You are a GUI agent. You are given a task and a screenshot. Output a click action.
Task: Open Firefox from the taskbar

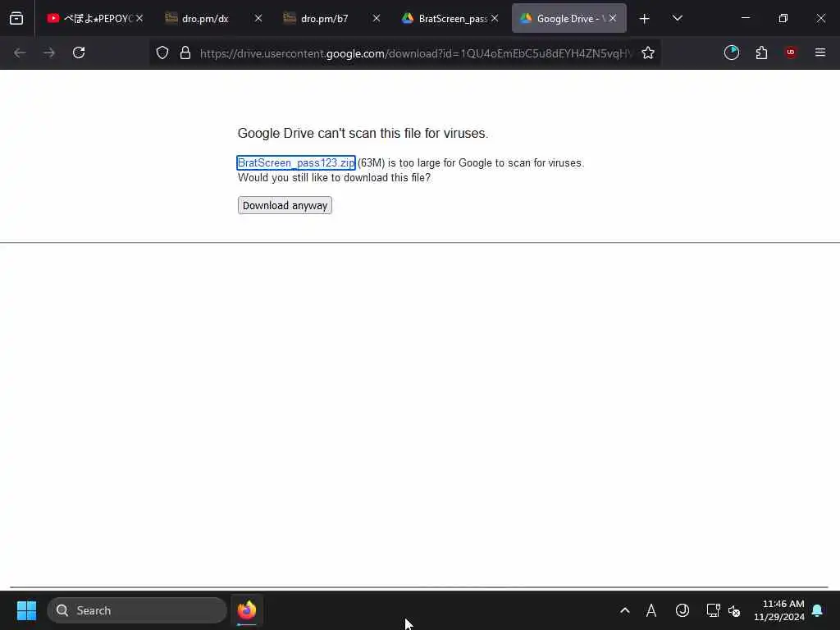247,610
